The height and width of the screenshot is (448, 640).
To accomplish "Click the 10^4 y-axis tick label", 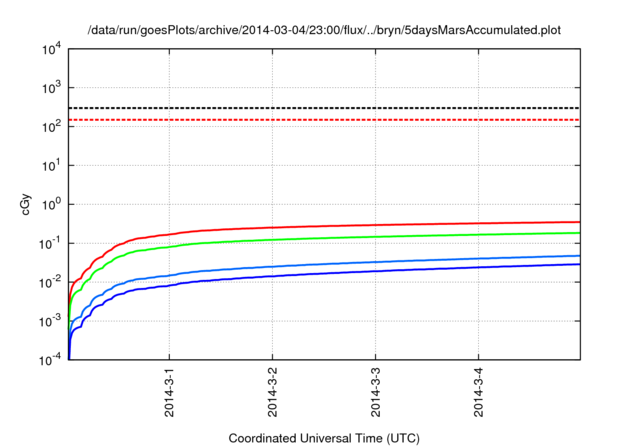I will point(51,49).
